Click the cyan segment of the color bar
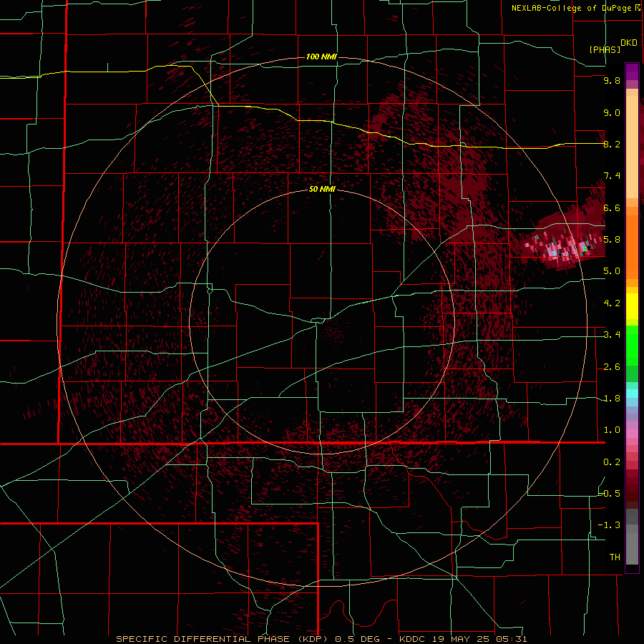 [x=632, y=393]
